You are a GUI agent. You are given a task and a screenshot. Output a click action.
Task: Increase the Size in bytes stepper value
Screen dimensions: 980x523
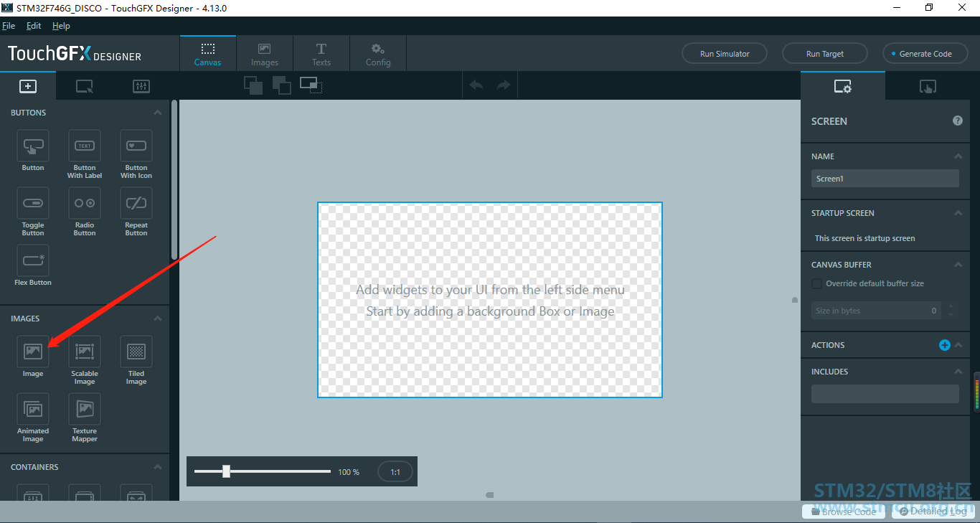pos(951,306)
